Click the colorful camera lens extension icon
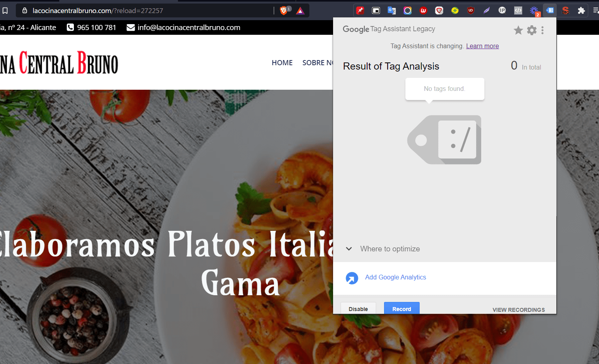 (x=407, y=11)
